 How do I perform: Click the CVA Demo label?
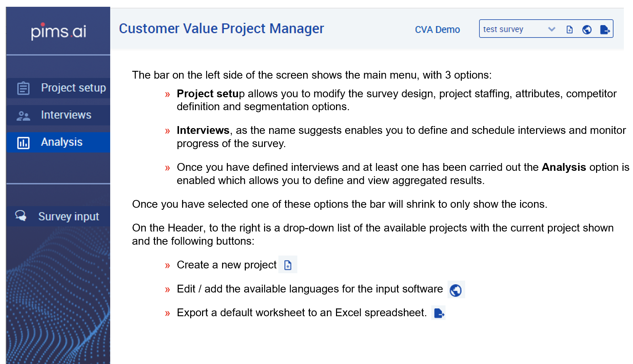coord(437,29)
